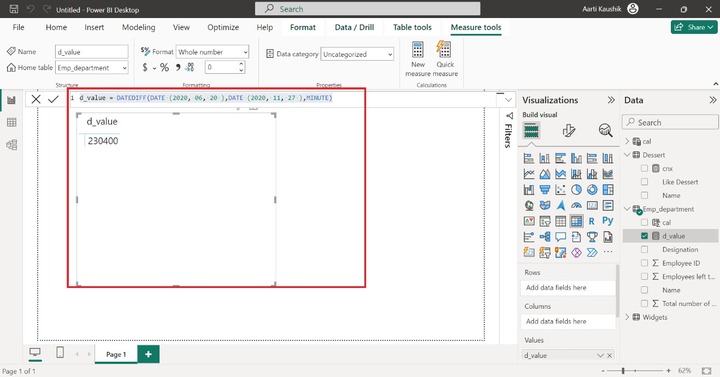Click the Share button
Viewport: 720px width, 377px height.
click(694, 27)
